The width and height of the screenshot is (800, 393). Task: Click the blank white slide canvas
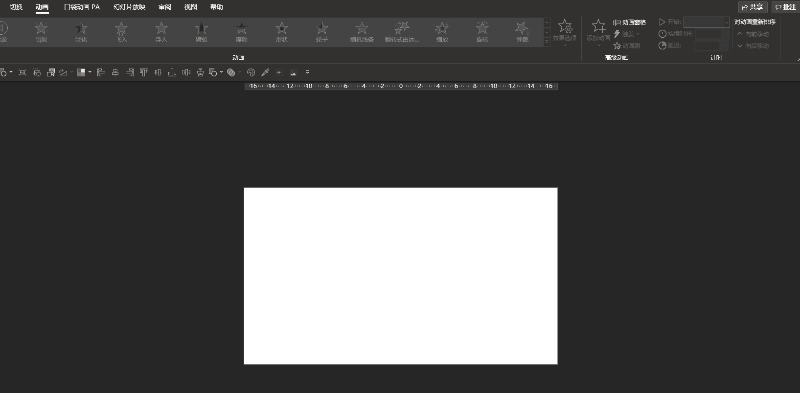(401, 276)
